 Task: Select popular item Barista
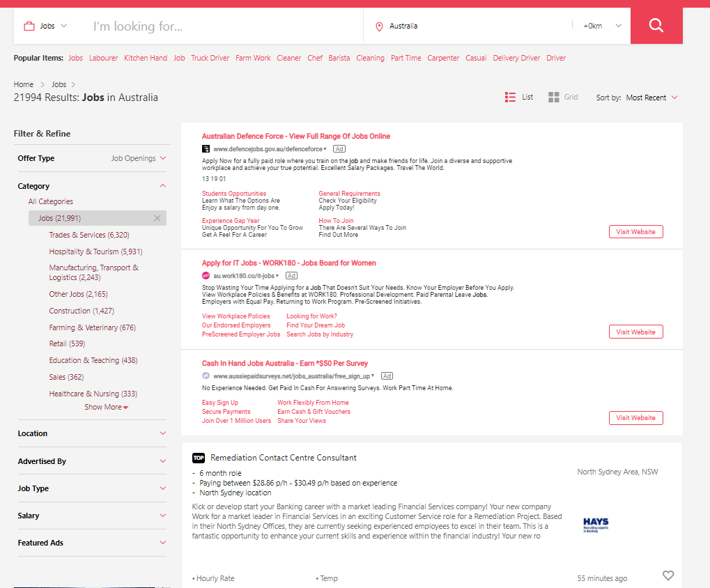(x=339, y=58)
